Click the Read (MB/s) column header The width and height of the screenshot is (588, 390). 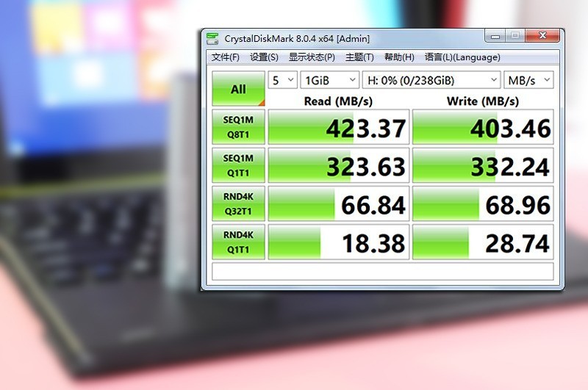point(338,101)
